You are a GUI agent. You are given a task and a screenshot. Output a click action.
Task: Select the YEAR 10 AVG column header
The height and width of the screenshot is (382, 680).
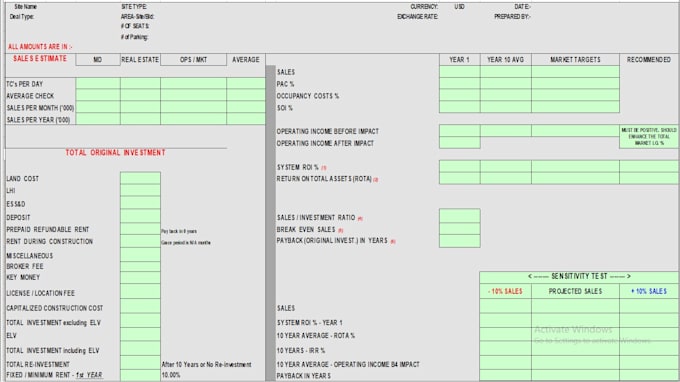(x=506, y=60)
